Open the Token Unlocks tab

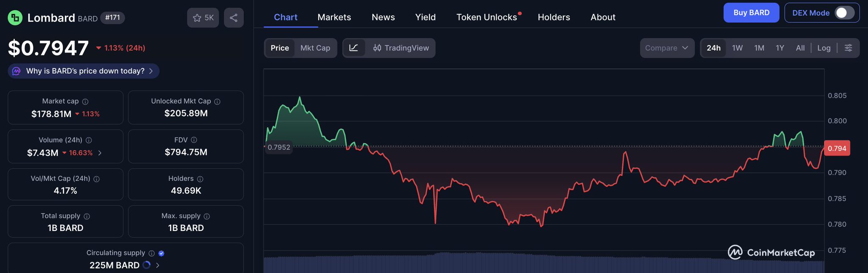(x=487, y=17)
